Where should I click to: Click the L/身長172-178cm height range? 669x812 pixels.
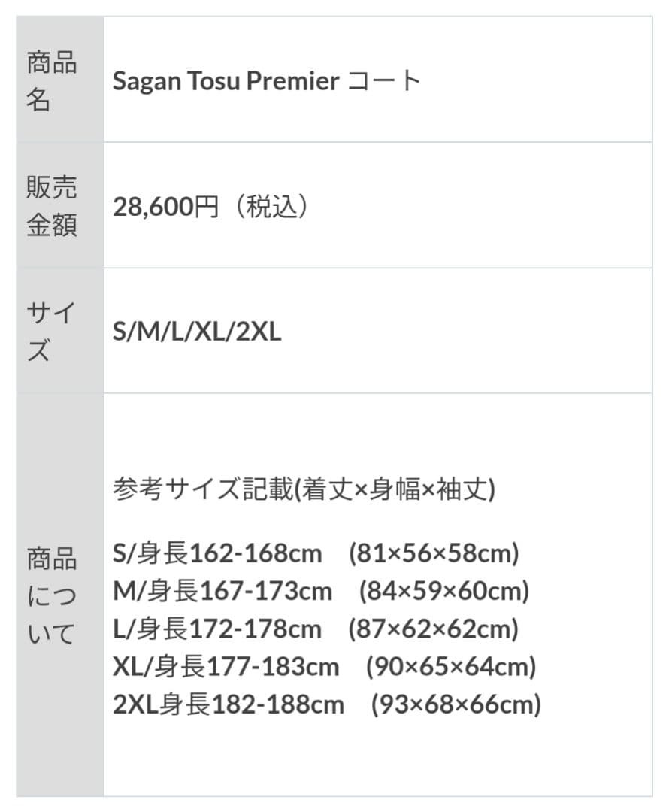click(217, 629)
